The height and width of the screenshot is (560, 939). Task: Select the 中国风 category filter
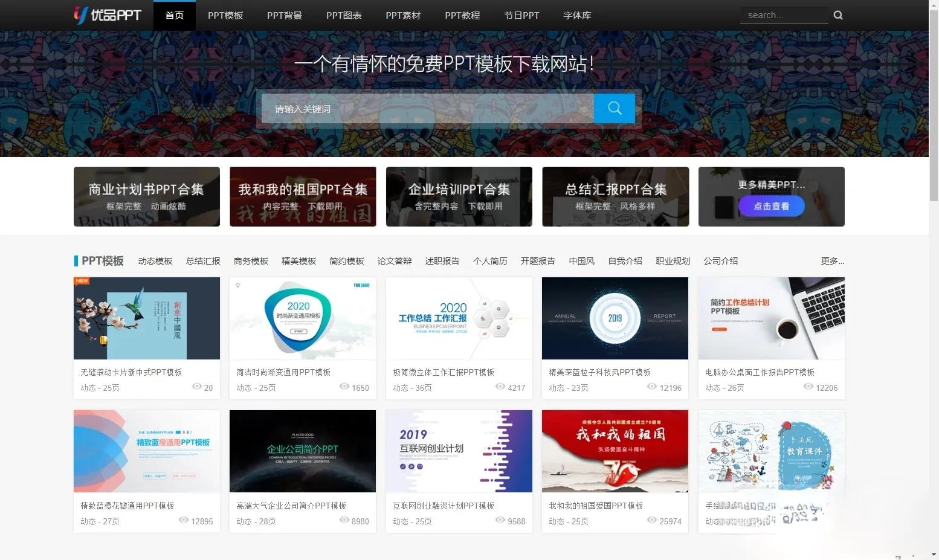[x=581, y=261]
